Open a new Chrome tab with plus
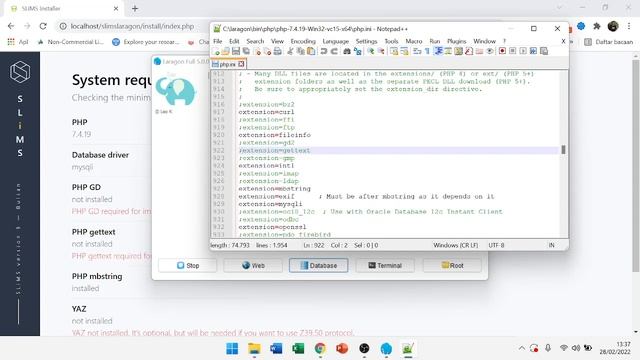Viewport: 640px width, 360px height. pyautogui.click(x=135, y=8)
